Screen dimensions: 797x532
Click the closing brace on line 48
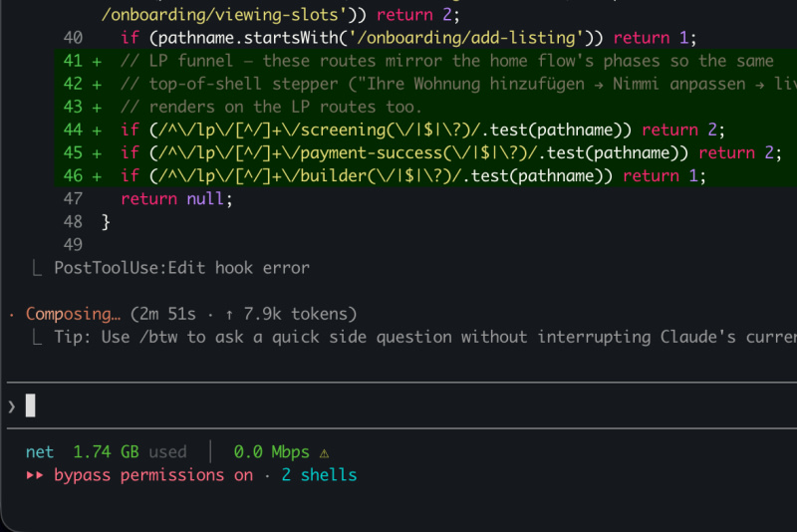pyautogui.click(x=106, y=222)
